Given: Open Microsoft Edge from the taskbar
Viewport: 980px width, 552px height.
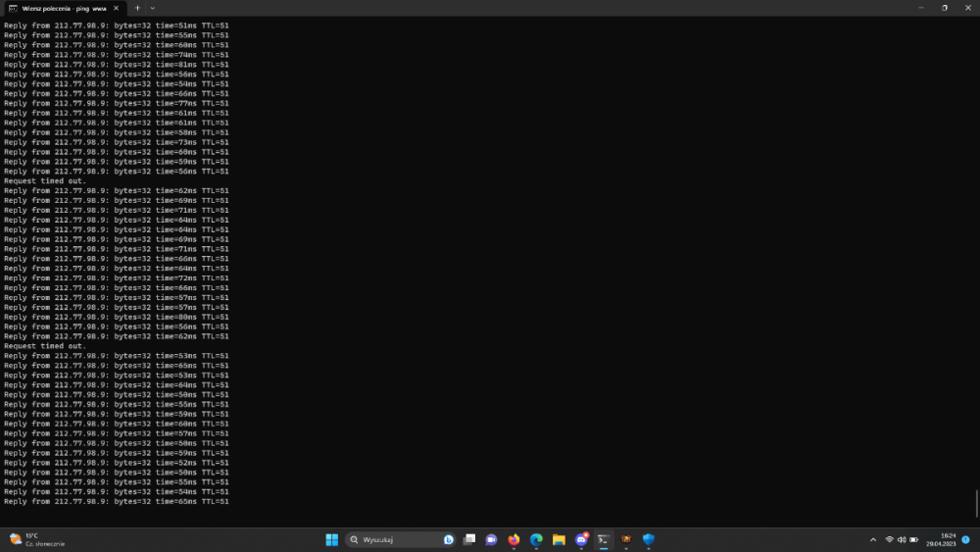Looking at the screenshot, I should 536,539.
